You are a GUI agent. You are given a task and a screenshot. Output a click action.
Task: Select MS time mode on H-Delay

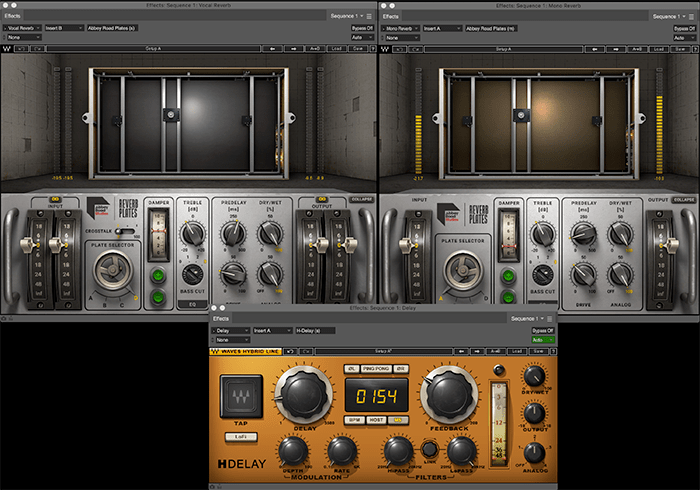tap(398, 420)
